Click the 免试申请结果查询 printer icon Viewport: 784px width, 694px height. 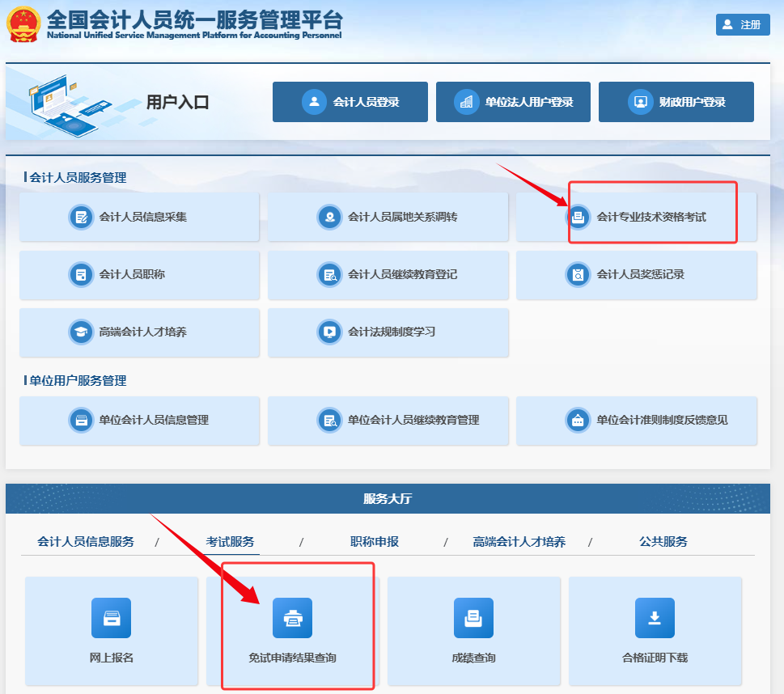pyautogui.click(x=292, y=618)
